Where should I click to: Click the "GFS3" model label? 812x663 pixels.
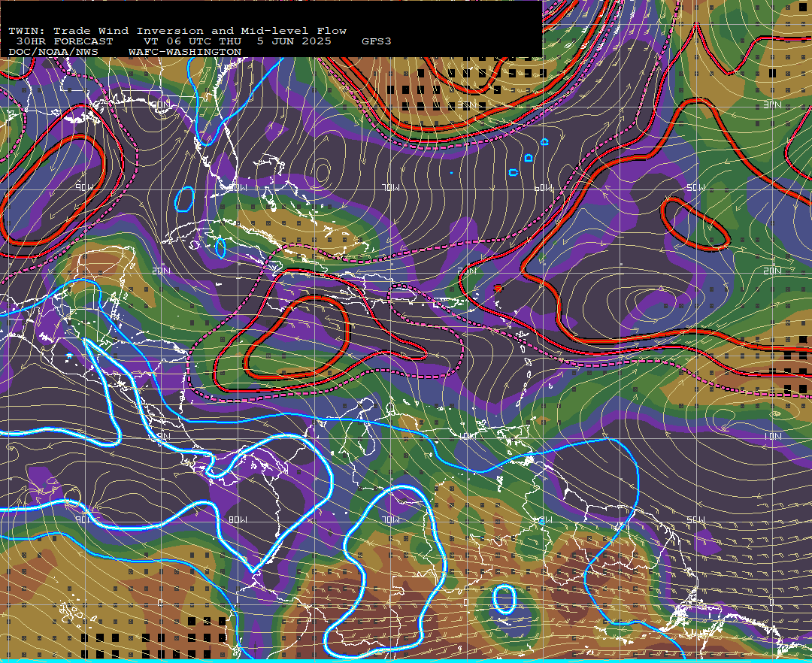tap(377, 41)
